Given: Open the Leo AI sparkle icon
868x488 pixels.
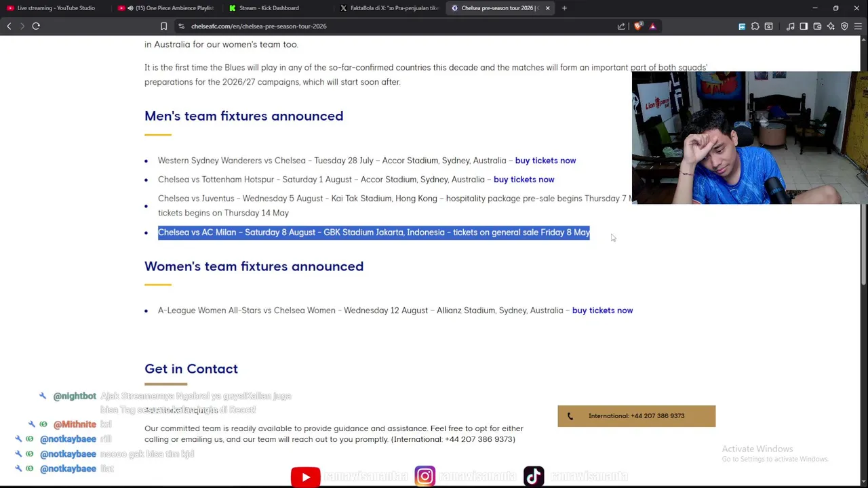Looking at the screenshot, I should pos(831,26).
